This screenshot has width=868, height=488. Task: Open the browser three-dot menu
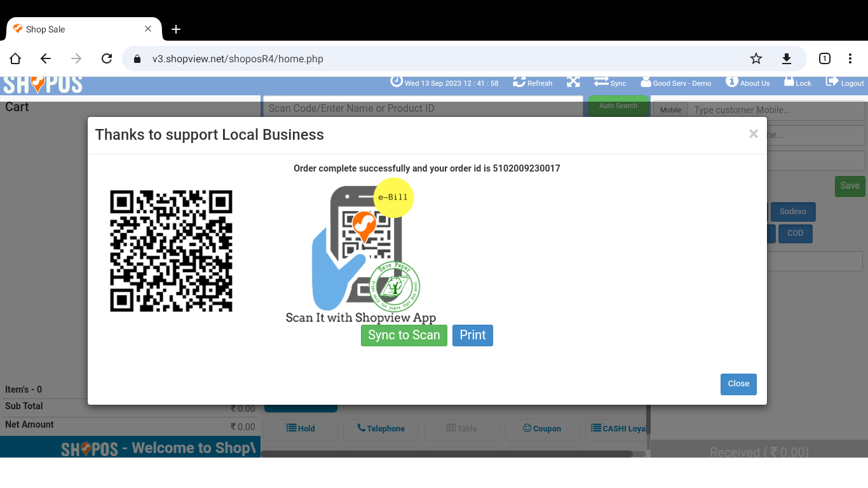(x=850, y=58)
